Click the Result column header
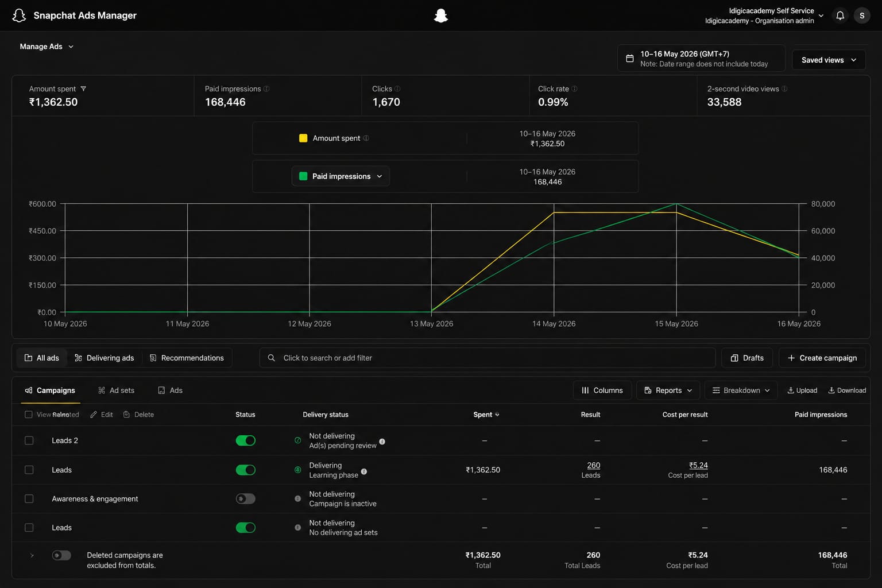 point(590,415)
